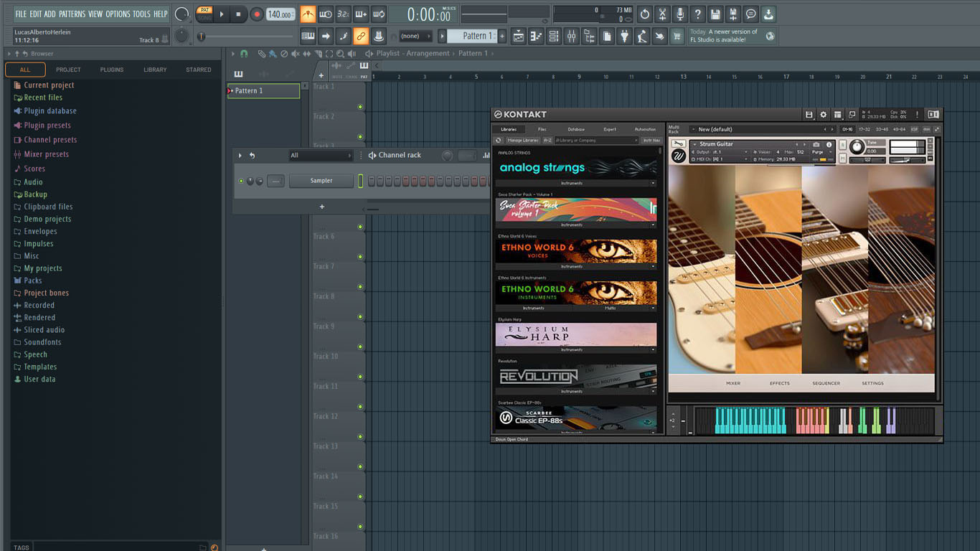980x551 pixels.
Task: Click the red Record button
Action: [256, 14]
